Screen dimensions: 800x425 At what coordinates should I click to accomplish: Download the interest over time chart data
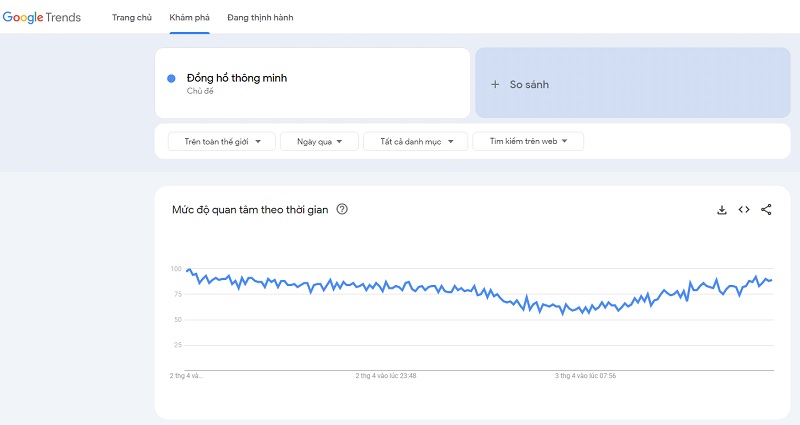(x=721, y=210)
